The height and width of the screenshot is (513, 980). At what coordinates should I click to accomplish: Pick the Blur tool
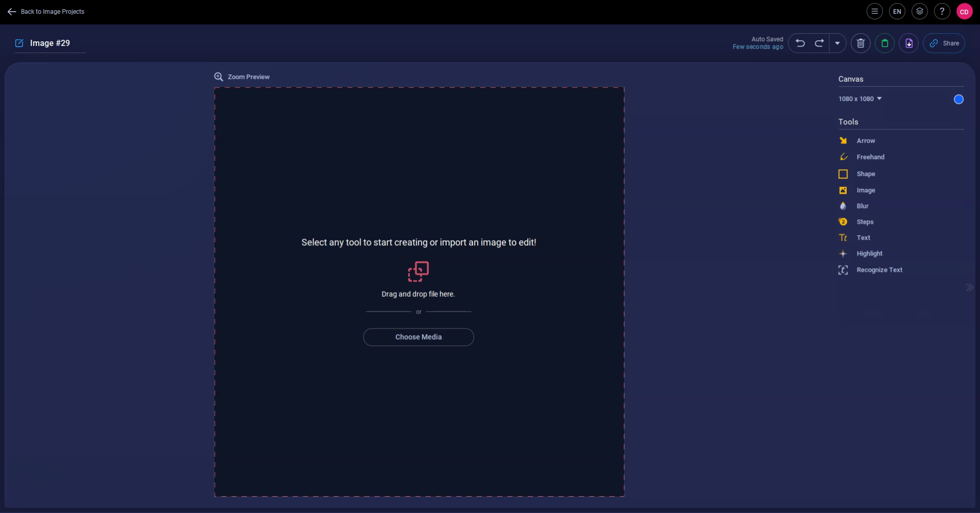[x=862, y=206]
